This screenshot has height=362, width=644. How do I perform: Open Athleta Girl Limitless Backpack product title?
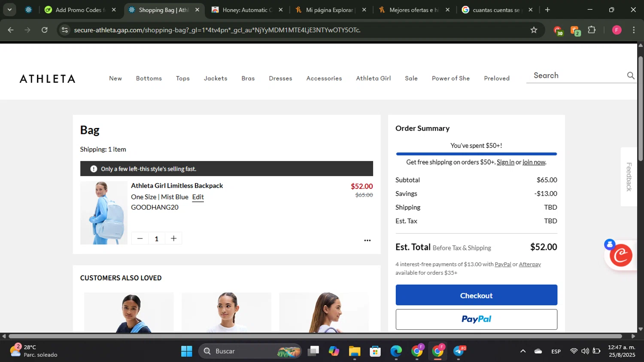pos(177,186)
